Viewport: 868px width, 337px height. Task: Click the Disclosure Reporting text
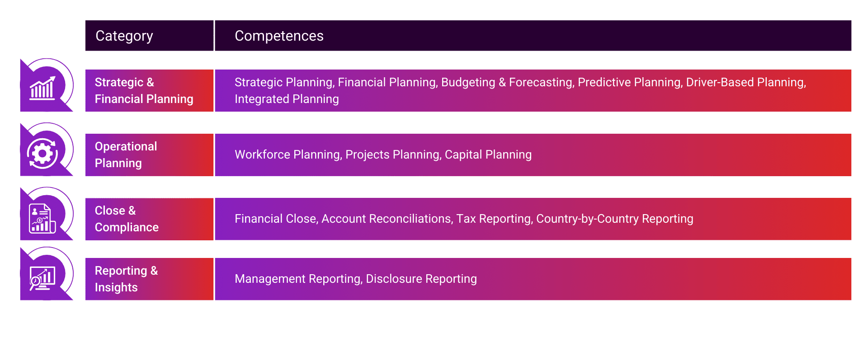[x=421, y=279]
